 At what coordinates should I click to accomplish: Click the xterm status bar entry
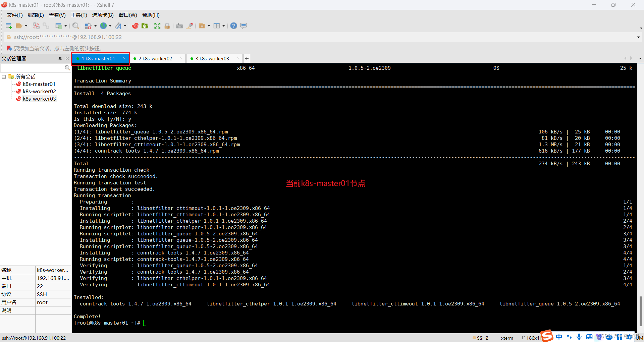click(507, 338)
